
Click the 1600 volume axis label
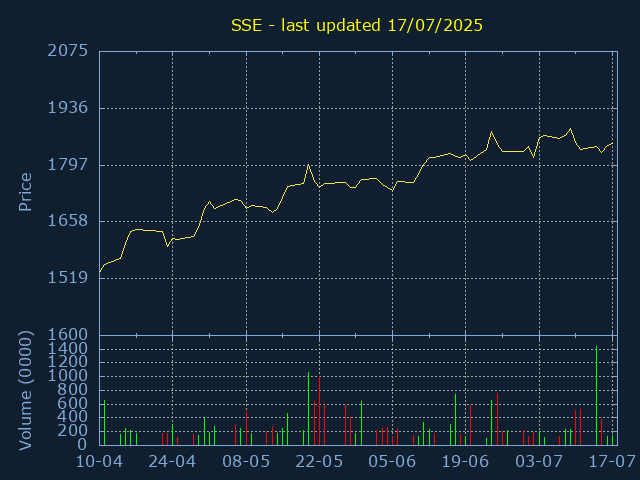(68, 335)
